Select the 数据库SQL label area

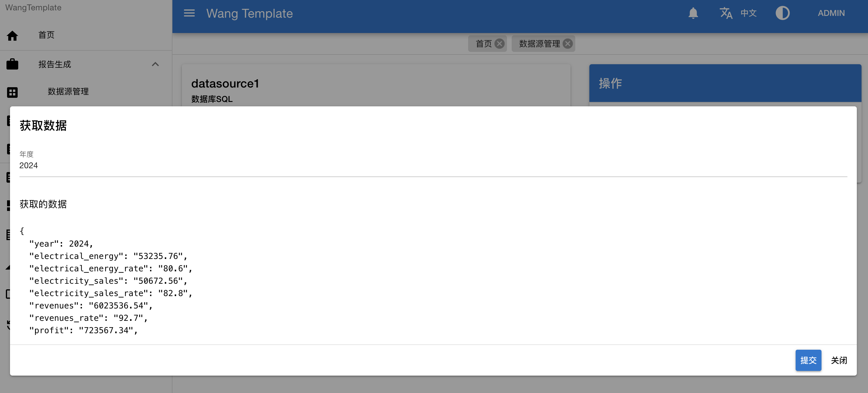coord(212,99)
